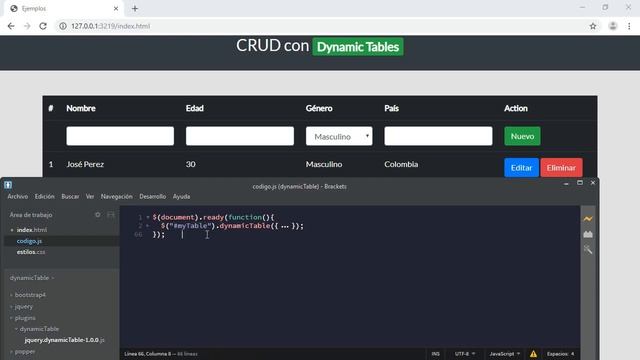The height and width of the screenshot is (360, 640).
Task: Expand the collapsed code ellipsis marker
Action: click(285, 226)
